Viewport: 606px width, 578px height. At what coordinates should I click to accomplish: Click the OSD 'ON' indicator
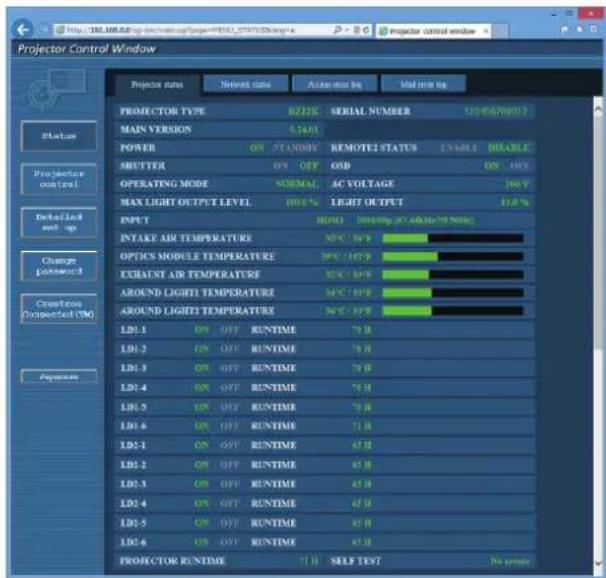point(491,166)
